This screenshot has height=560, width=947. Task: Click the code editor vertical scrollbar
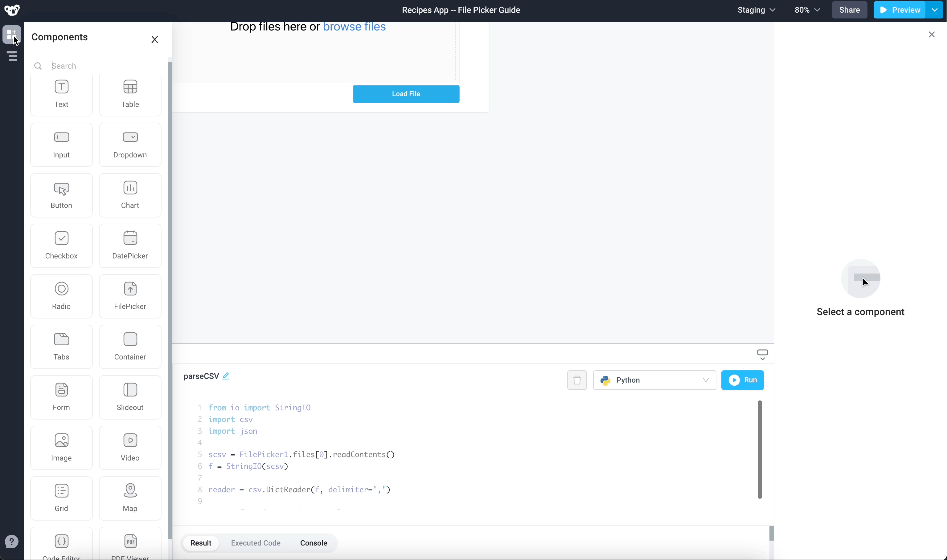click(x=759, y=449)
